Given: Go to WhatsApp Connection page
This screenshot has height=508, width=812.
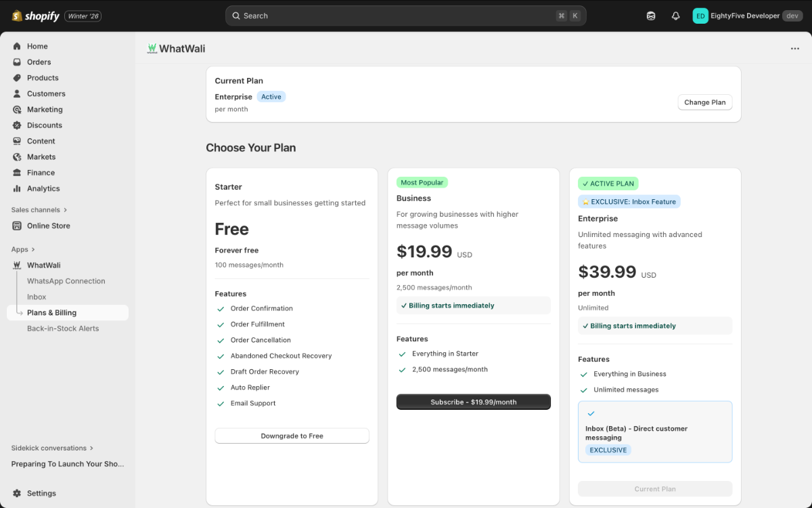Looking at the screenshot, I should (x=66, y=281).
